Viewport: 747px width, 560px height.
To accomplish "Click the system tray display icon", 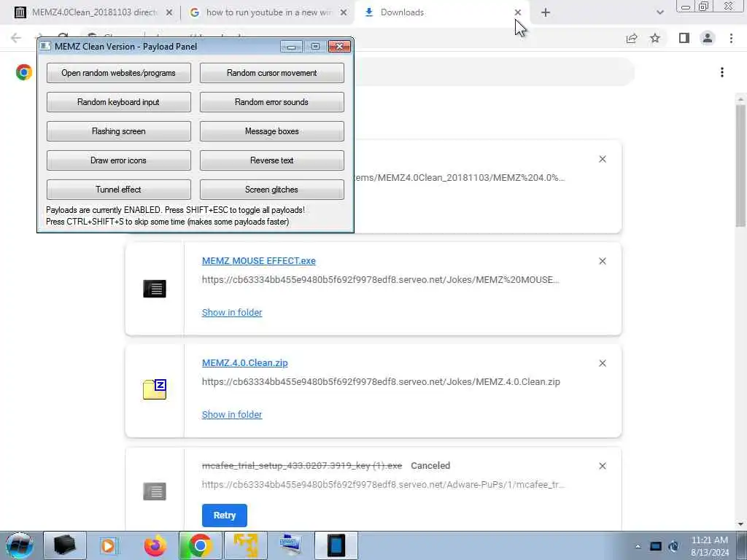I will pyautogui.click(x=656, y=546).
